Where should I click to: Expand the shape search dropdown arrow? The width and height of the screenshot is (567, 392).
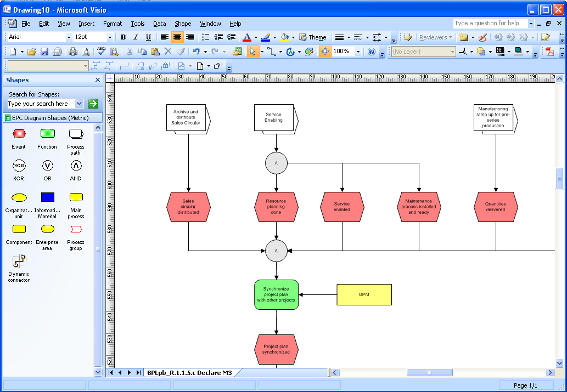[79, 104]
